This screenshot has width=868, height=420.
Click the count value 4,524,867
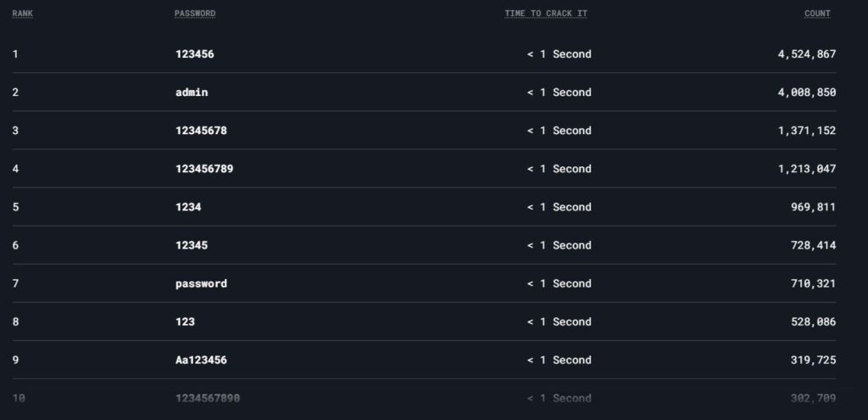click(x=807, y=54)
